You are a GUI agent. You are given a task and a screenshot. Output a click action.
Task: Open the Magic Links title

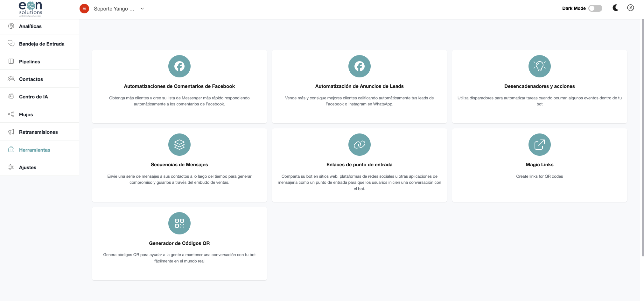540,165
